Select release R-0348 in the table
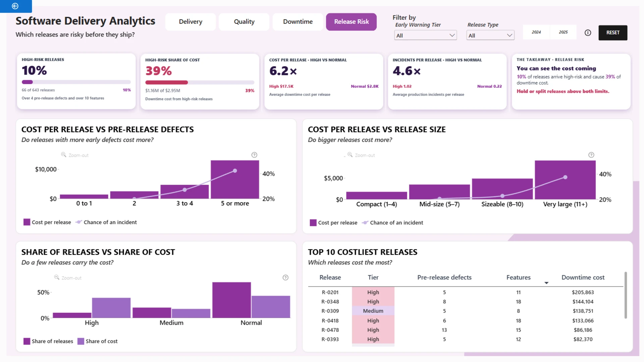 [x=330, y=302]
